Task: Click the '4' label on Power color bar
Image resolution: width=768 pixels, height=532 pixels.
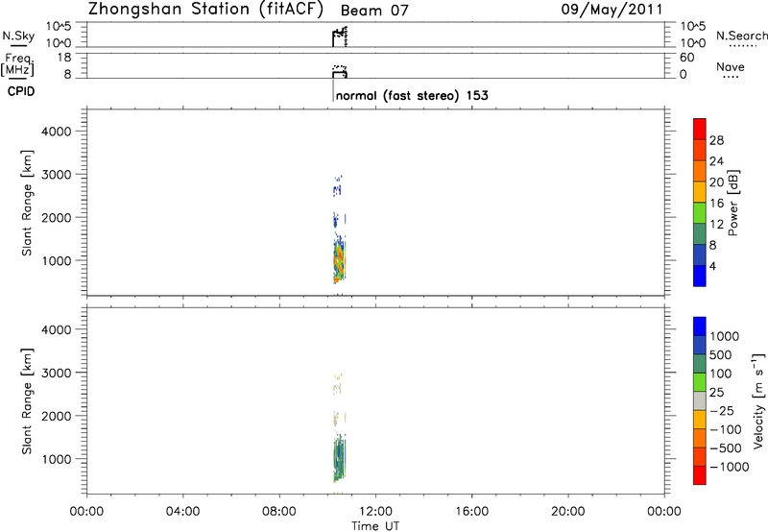Action: click(712, 266)
